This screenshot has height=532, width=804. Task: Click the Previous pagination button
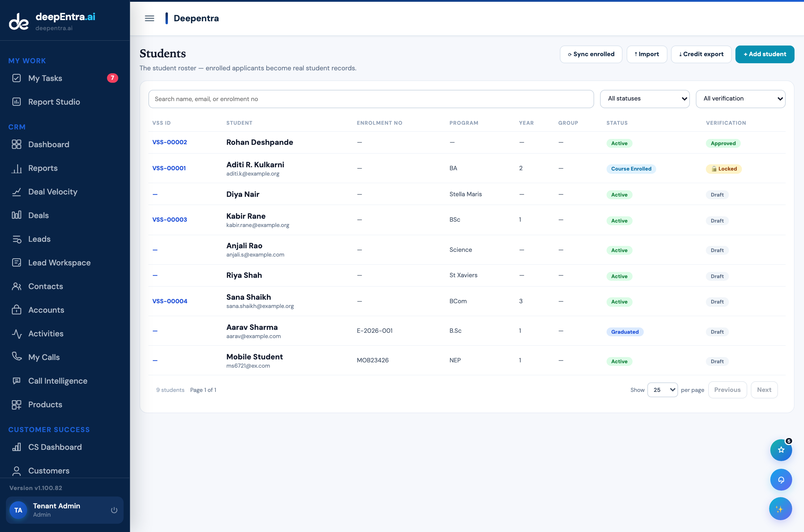click(x=727, y=390)
